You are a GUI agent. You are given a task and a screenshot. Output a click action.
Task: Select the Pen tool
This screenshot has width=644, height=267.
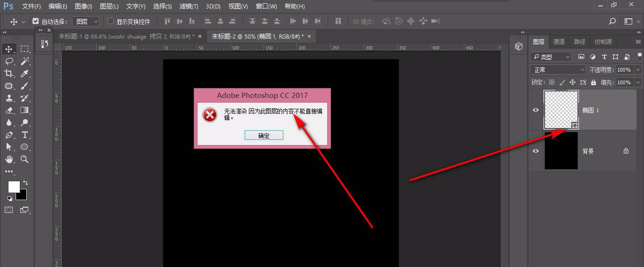(x=9, y=135)
